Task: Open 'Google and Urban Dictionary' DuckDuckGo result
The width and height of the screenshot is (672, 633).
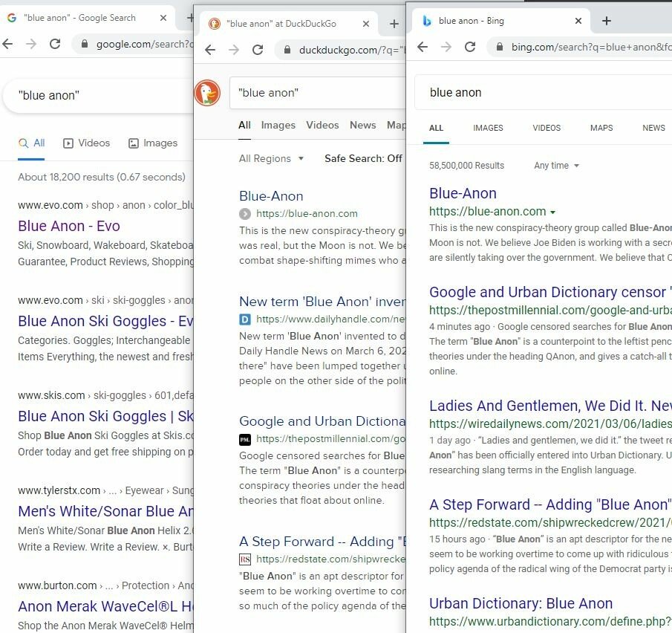Action: 322,421
